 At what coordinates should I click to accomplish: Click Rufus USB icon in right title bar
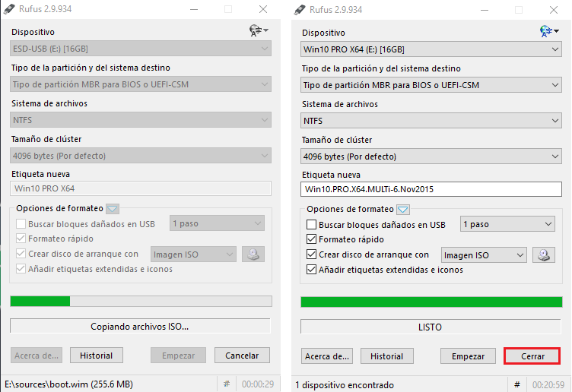point(300,9)
